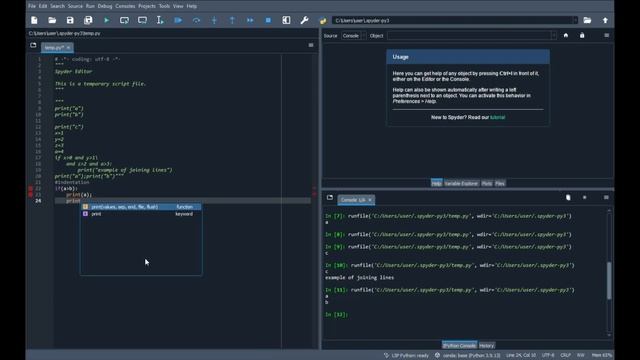Image resolution: width=640 pixels, height=360 pixels.
Task: Browse for a working directory
Action: (x=587, y=20)
